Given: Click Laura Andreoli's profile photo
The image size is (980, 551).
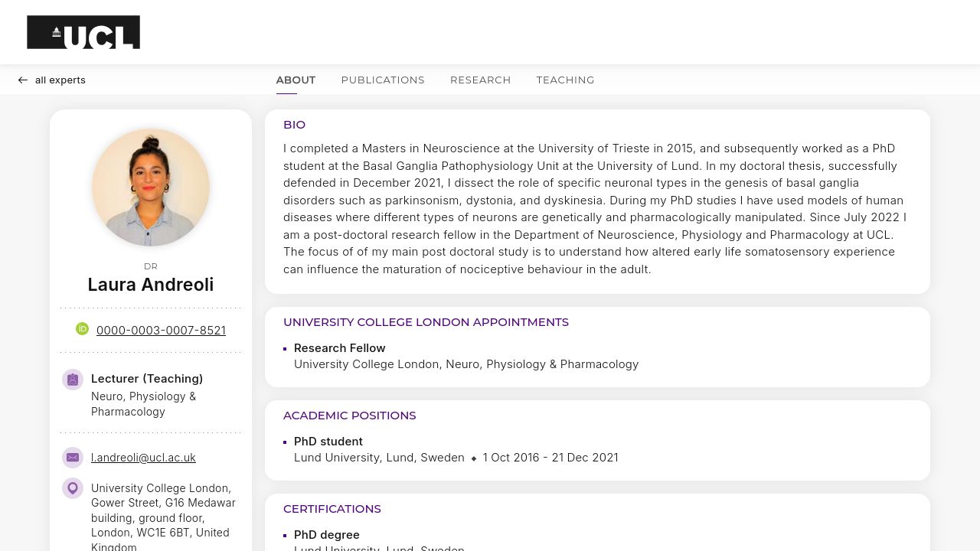Looking at the screenshot, I should (x=151, y=187).
